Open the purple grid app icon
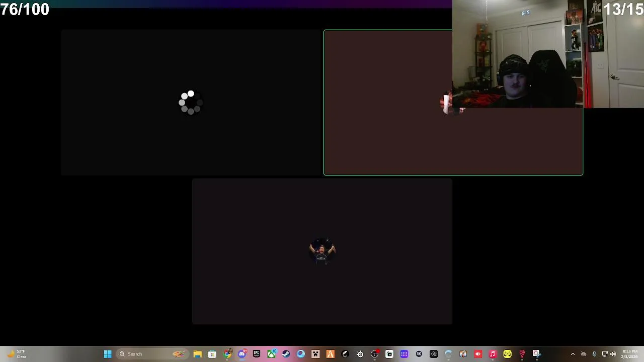This screenshot has width=644, height=362. [x=404, y=354]
